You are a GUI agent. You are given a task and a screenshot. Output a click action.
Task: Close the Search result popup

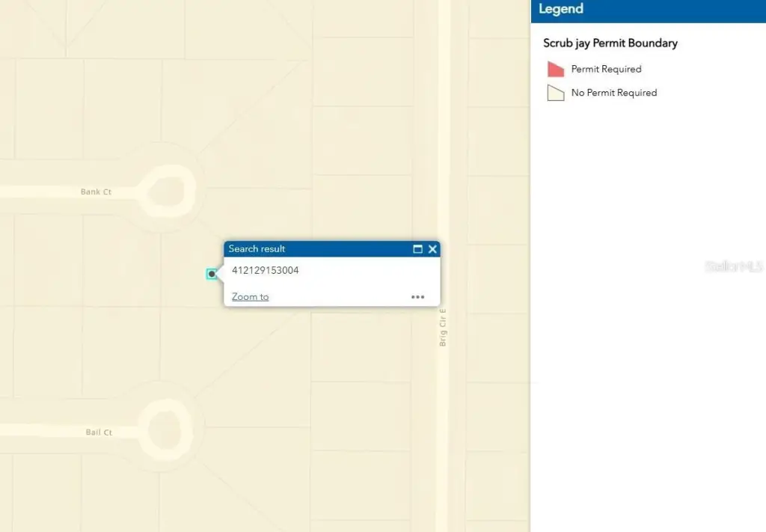pos(432,249)
